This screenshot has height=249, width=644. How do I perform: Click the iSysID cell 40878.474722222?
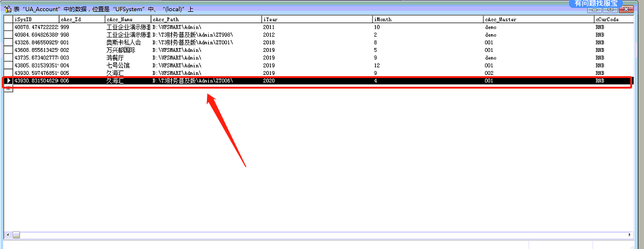pyautogui.click(x=36, y=27)
